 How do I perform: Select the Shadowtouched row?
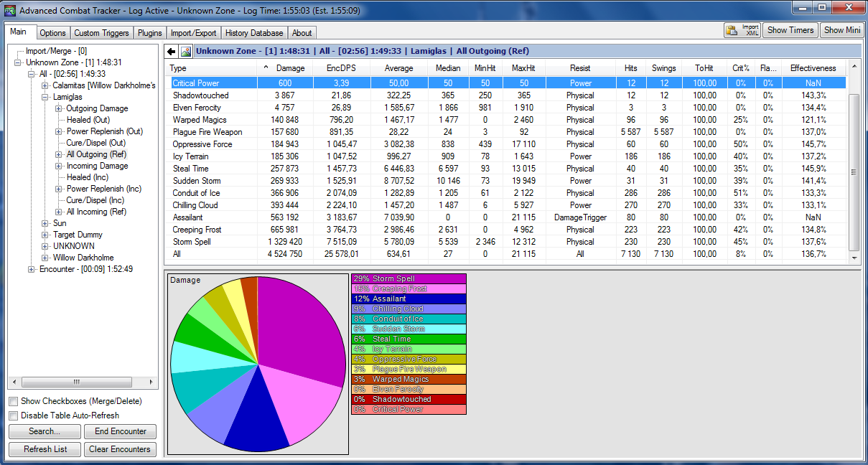pos(506,95)
